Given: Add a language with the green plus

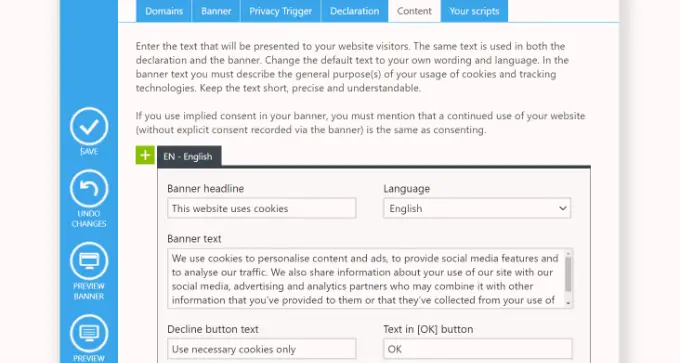Looking at the screenshot, I should tap(145, 155).
